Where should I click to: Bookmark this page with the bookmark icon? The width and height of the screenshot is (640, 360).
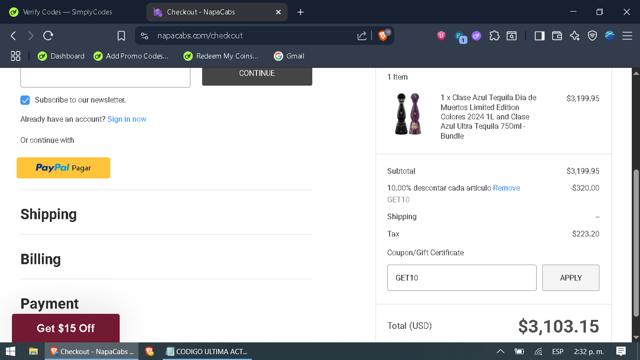tap(121, 36)
